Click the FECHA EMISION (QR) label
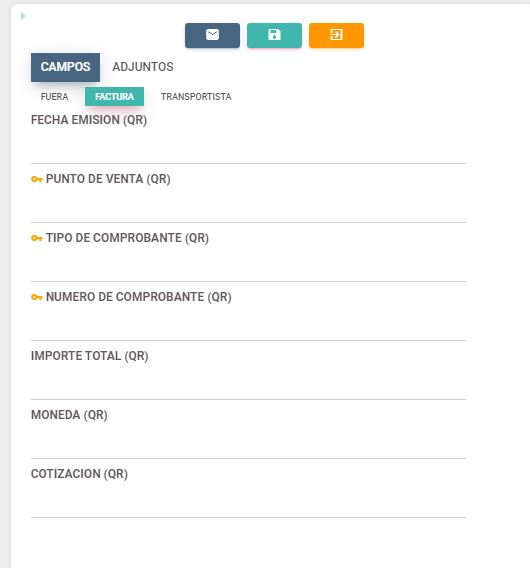The width and height of the screenshot is (530, 568). click(x=89, y=120)
